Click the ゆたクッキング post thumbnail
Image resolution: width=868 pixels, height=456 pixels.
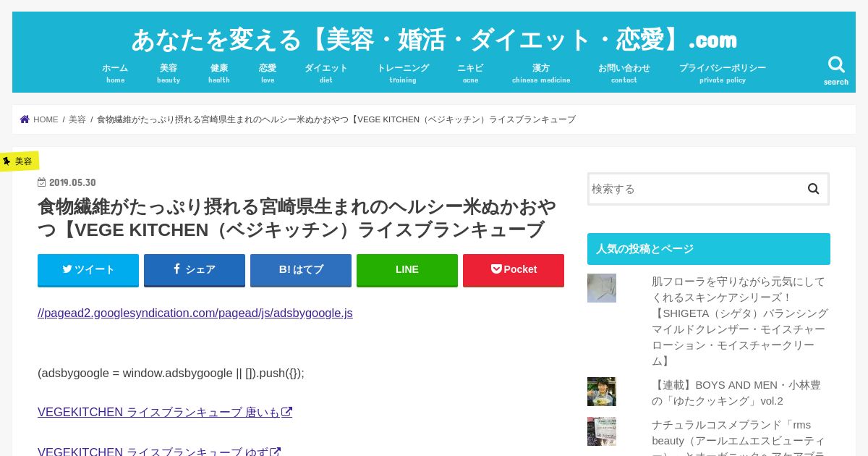[x=602, y=392]
